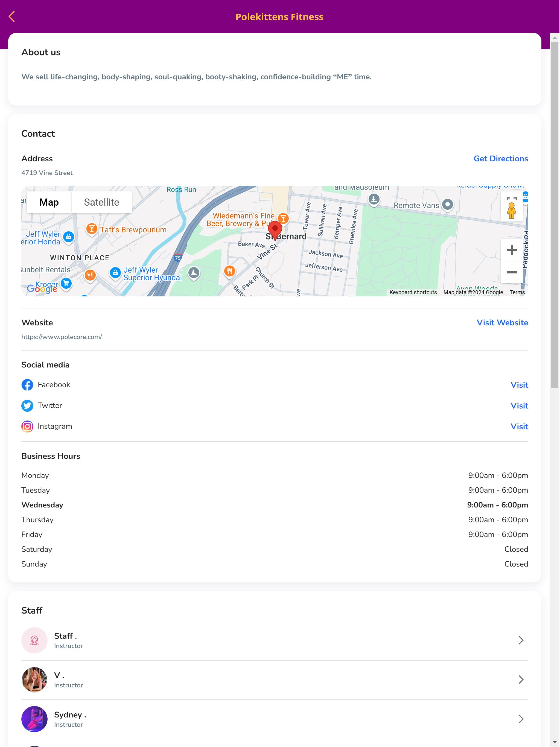Click the Mausoleum cemetery marker
Viewport: 560px width, 747px height.
coord(374,199)
